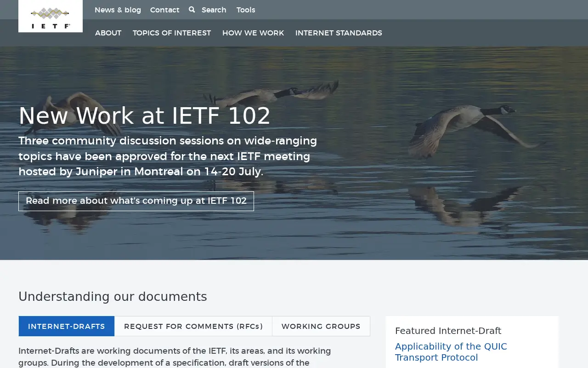Open Search in the top bar

coord(214,10)
